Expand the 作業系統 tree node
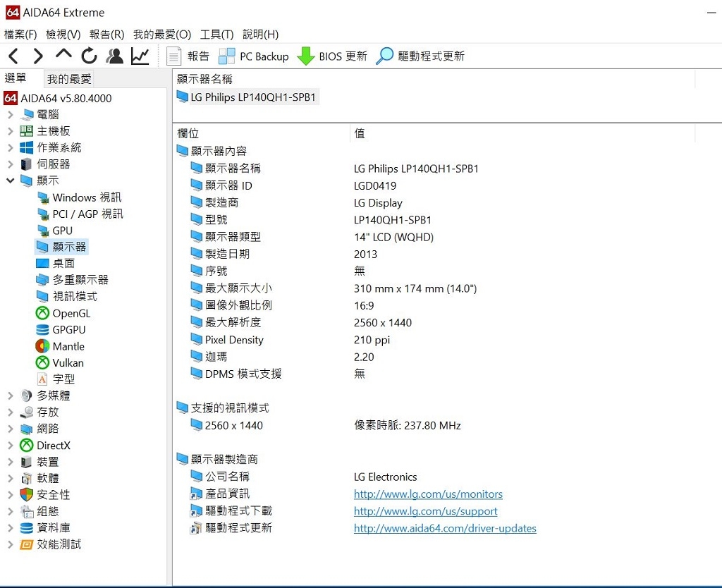This screenshot has width=722, height=588. [11, 148]
